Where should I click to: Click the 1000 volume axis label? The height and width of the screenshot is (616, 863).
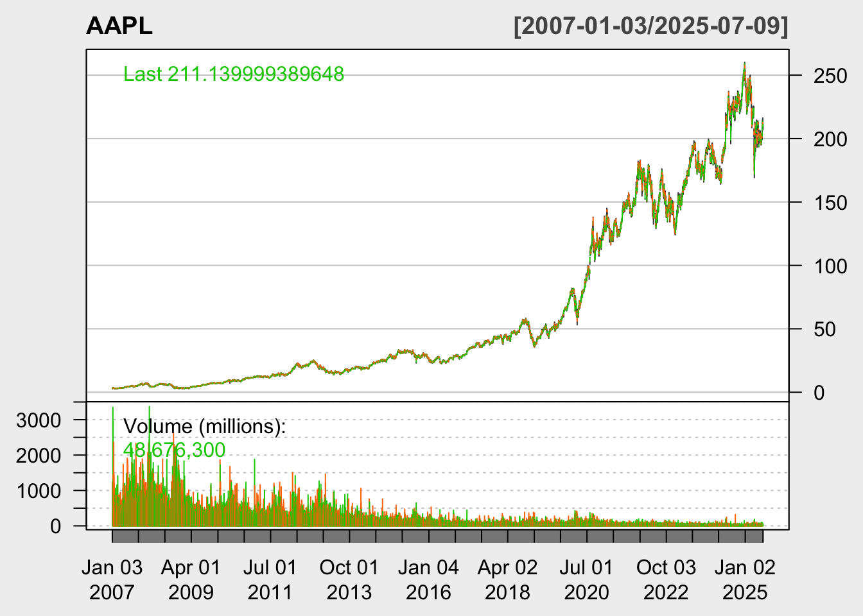pos(39,492)
